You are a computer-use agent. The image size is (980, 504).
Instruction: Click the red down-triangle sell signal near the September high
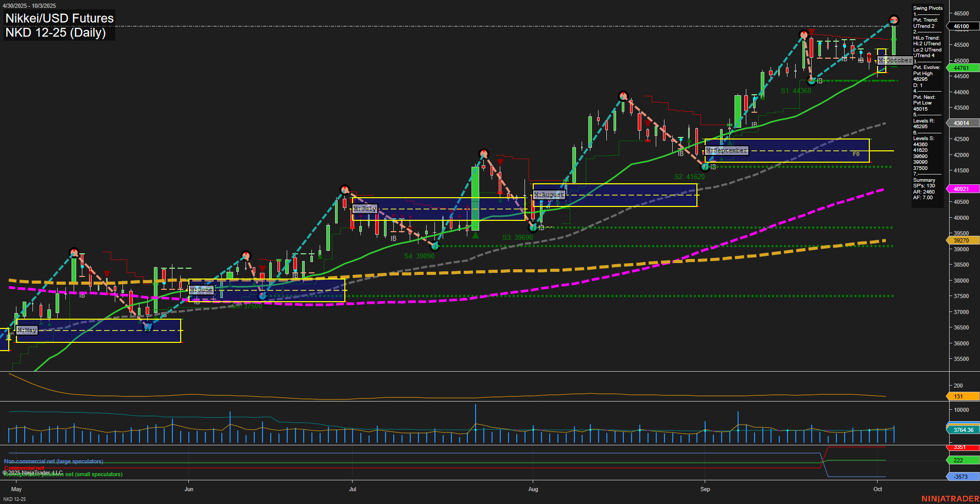812,32
